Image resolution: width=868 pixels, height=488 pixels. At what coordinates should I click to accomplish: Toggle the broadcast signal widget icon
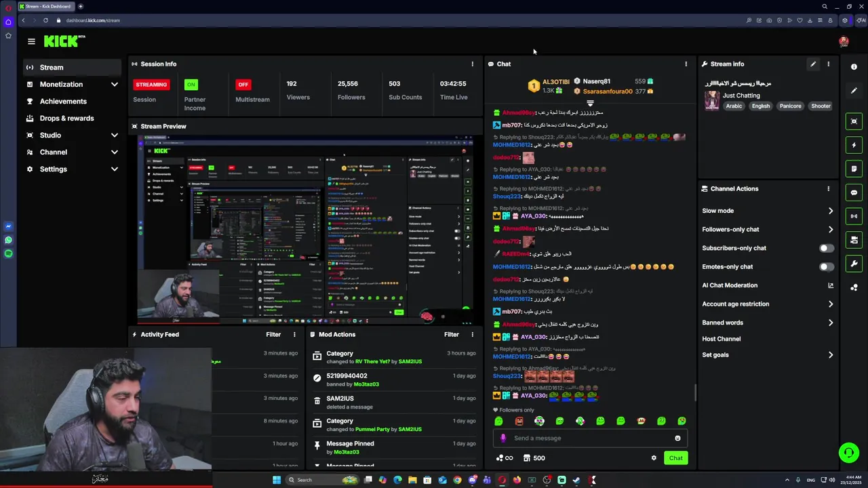coord(854,216)
